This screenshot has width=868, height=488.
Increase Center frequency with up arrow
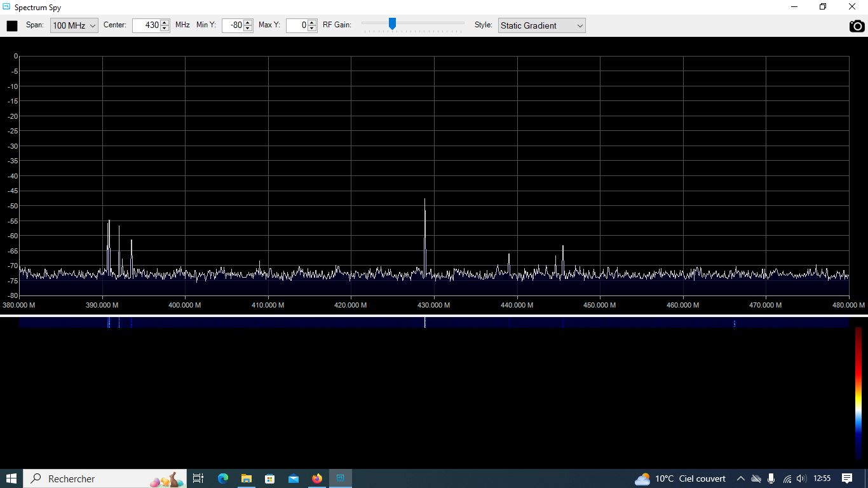pyautogui.click(x=165, y=22)
